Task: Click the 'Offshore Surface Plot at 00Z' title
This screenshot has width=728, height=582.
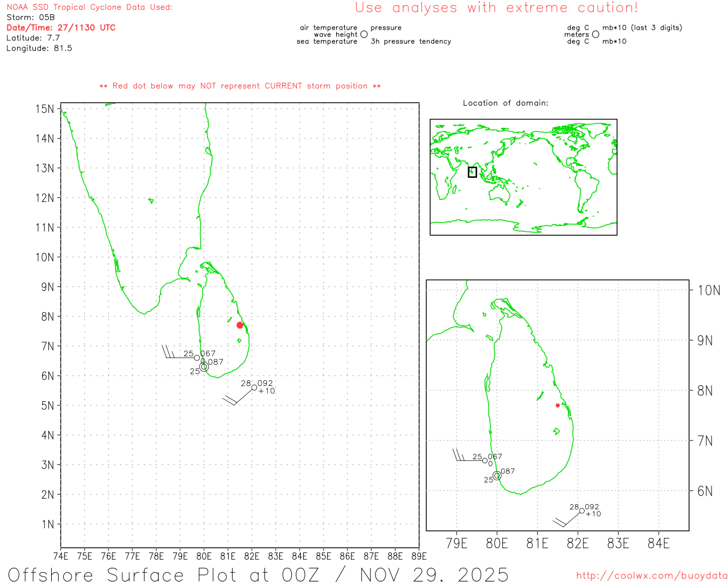Action: pyautogui.click(x=164, y=575)
